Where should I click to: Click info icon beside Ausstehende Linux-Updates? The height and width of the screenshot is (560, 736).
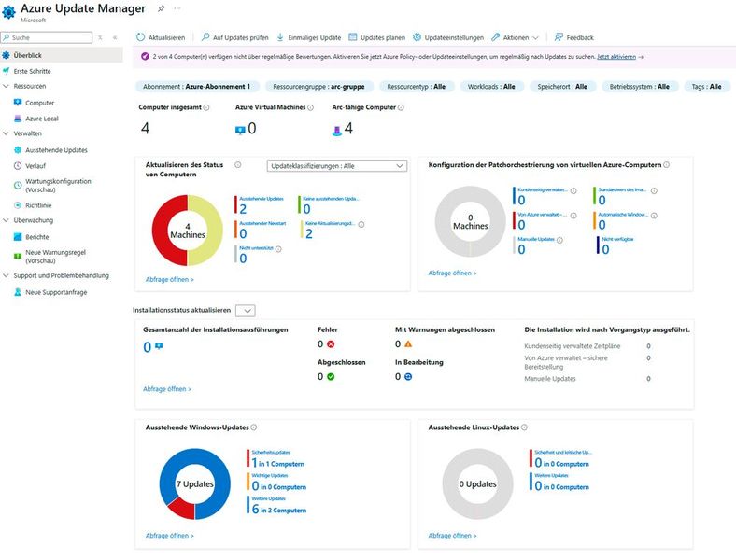(x=524, y=427)
